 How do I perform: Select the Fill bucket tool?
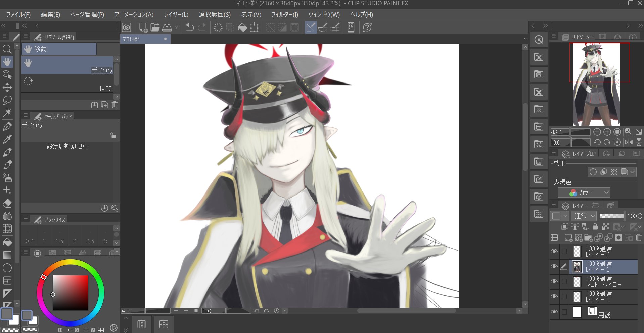(7, 242)
